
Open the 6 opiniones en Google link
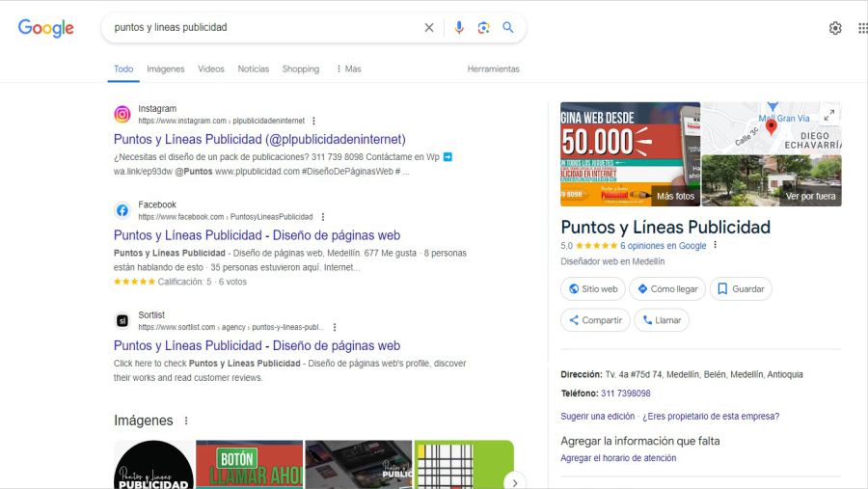pos(663,246)
